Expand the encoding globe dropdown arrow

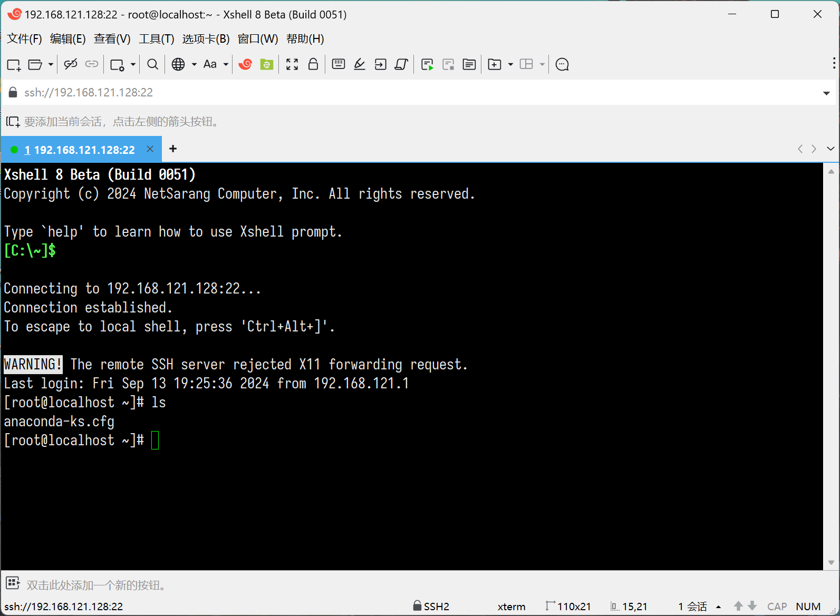194,64
